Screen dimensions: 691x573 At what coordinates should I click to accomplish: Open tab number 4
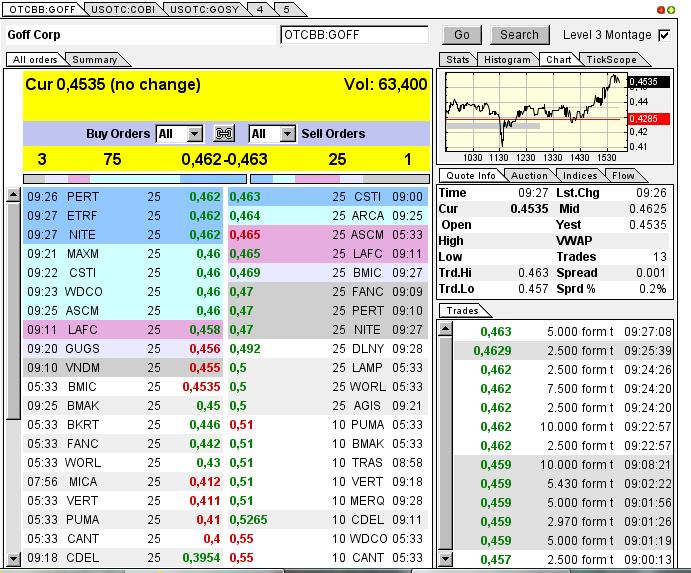(260, 9)
